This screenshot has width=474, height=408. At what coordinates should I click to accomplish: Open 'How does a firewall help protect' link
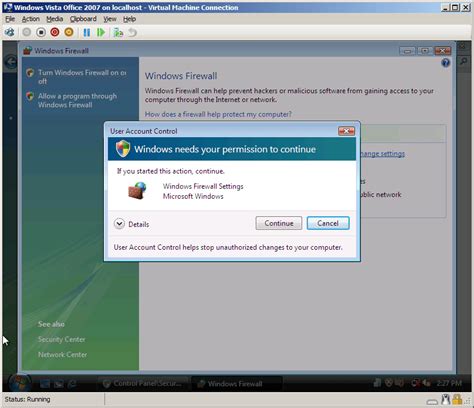click(218, 114)
